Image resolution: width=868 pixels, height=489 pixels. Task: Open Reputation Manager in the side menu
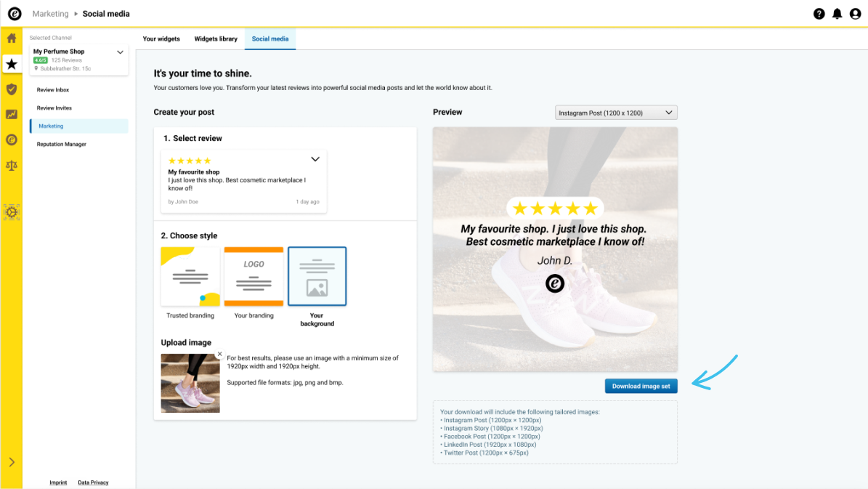pyautogui.click(x=62, y=144)
